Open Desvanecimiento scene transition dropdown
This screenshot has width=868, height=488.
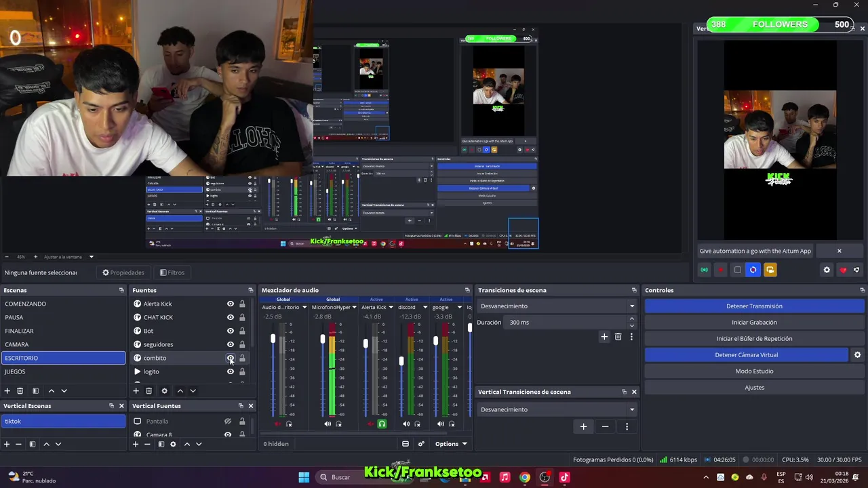(557, 306)
